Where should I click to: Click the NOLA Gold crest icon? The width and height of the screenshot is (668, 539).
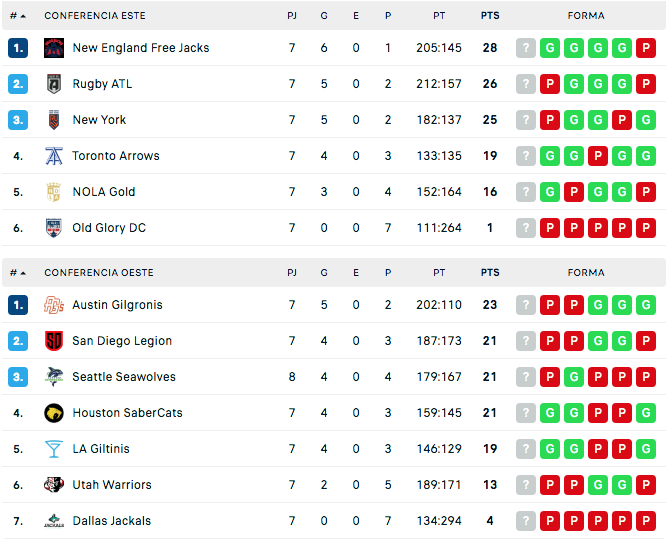(x=54, y=192)
